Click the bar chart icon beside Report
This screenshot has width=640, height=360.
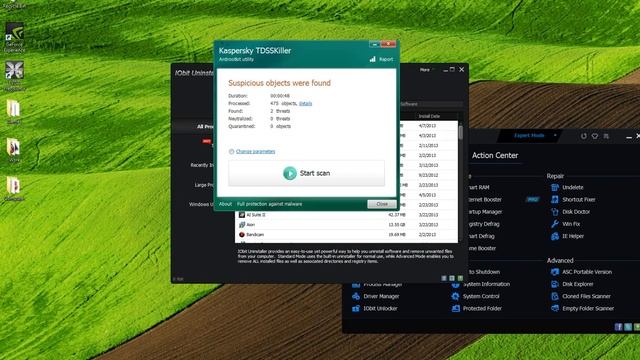pos(372,59)
